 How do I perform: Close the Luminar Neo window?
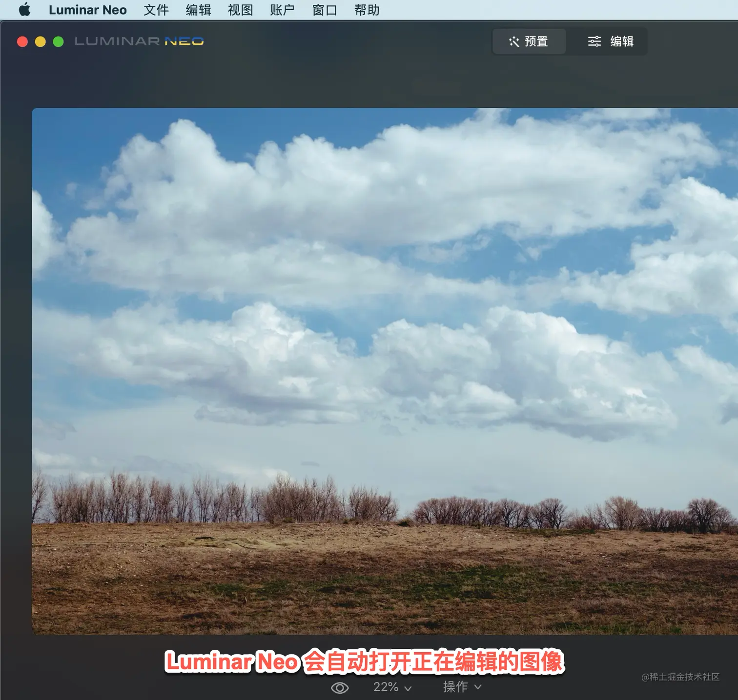click(22, 42)
